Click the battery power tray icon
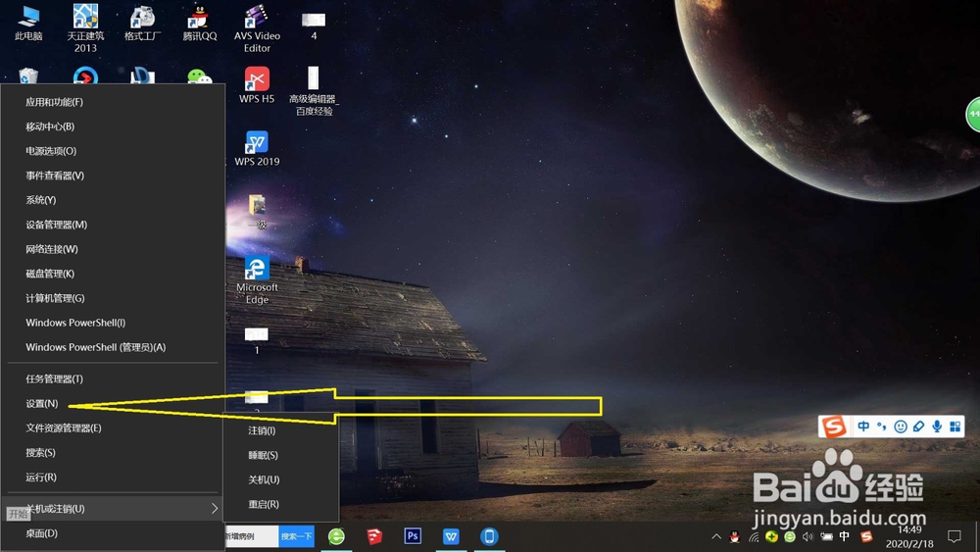 coord(826,536)
